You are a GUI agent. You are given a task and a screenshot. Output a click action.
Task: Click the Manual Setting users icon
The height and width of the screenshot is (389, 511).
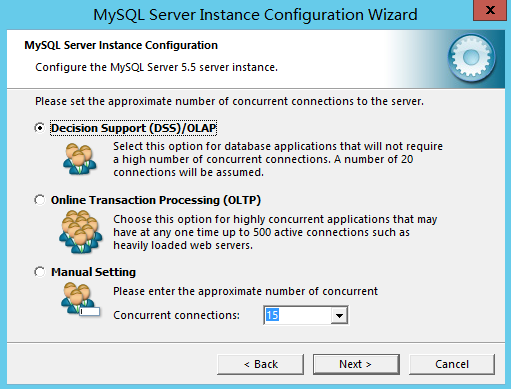click(80, 299)
